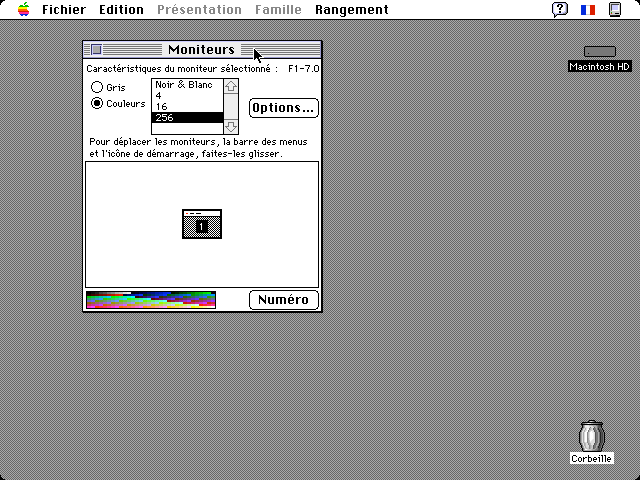Open the French flag keyboard menu
This screenshot has width=640, height=480.
pos(588,9)
